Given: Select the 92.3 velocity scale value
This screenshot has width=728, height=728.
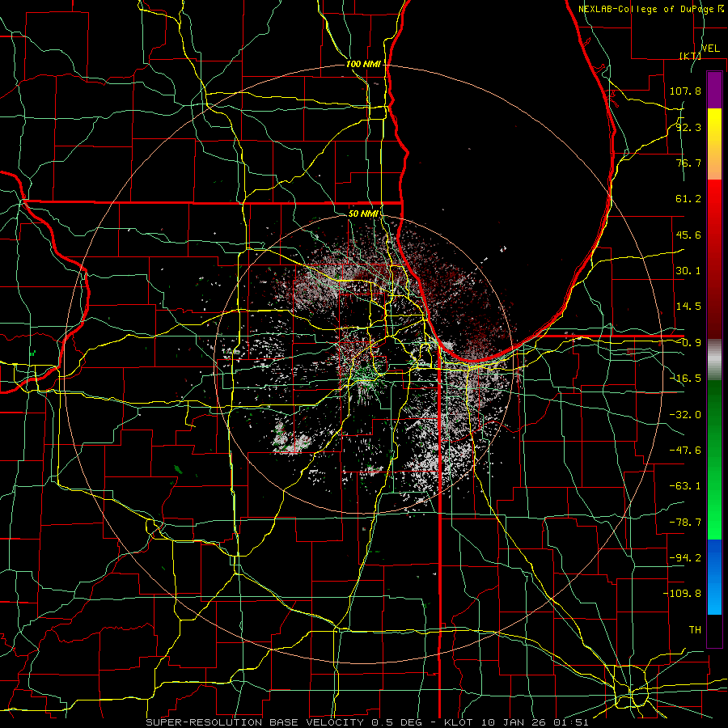Looking at the screenshot, I should [x=688, y=127].
